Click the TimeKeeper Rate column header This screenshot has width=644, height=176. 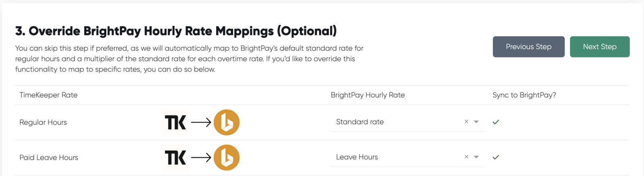(48, 95)
